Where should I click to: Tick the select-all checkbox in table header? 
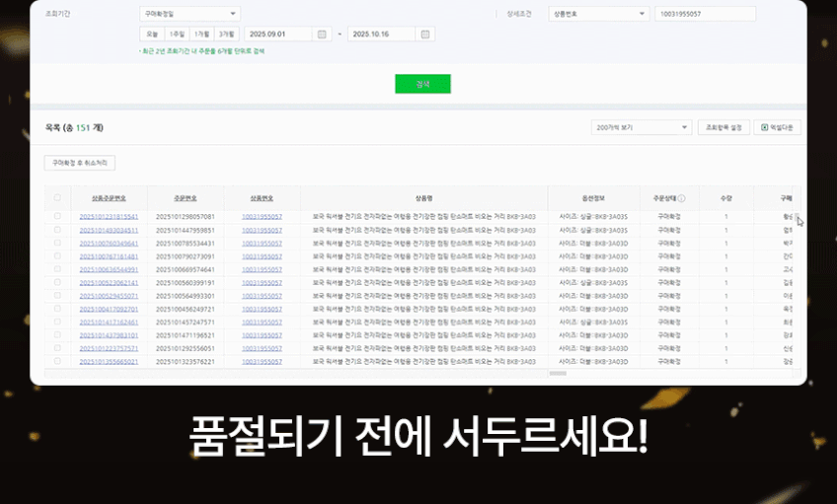tap(57, 198)
